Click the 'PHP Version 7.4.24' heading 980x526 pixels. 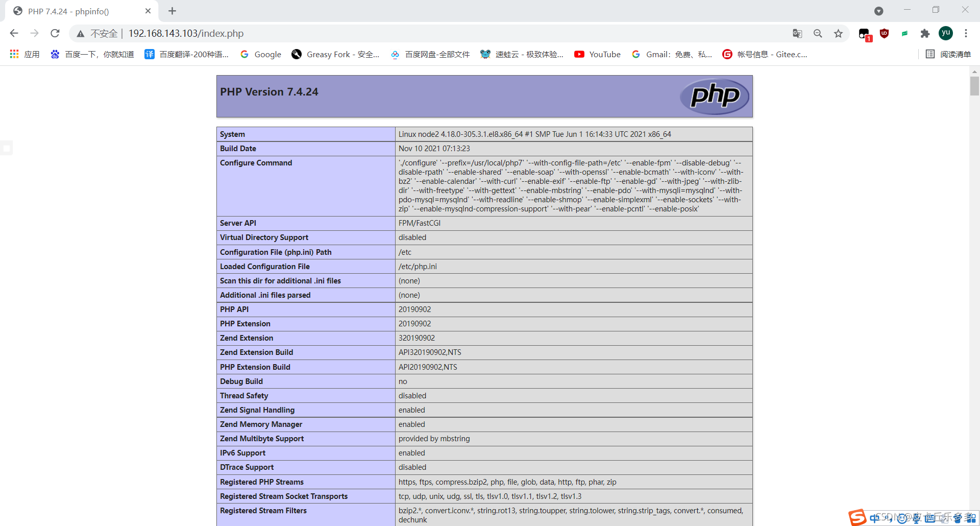tap(269, 92)
